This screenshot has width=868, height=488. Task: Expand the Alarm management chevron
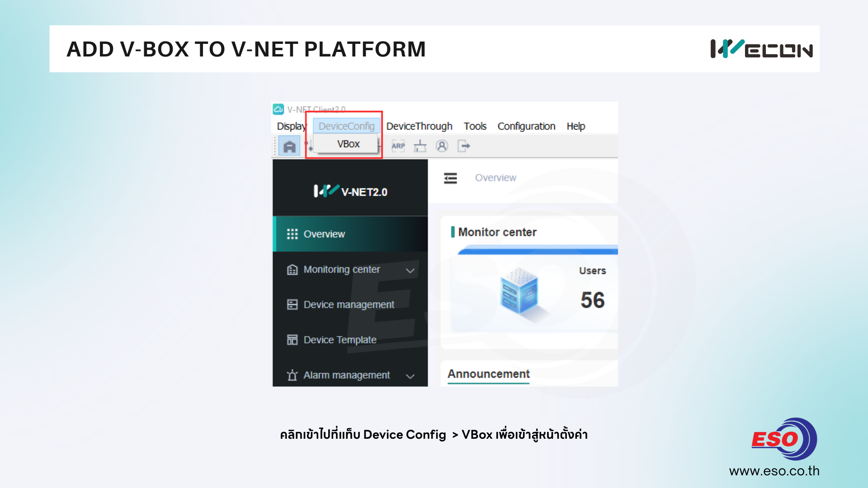(x=410, y=376)
